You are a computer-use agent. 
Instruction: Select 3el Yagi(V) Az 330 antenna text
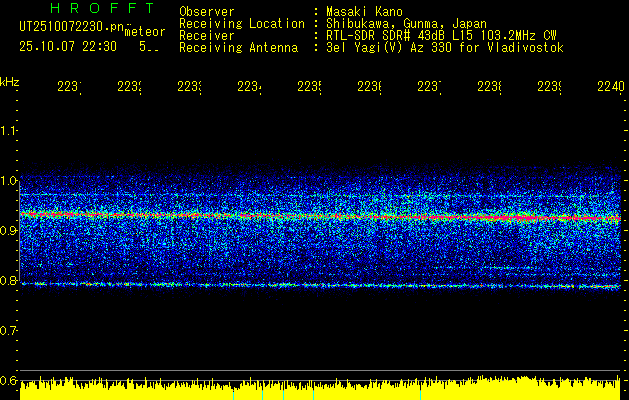click(x=445, y=48)
